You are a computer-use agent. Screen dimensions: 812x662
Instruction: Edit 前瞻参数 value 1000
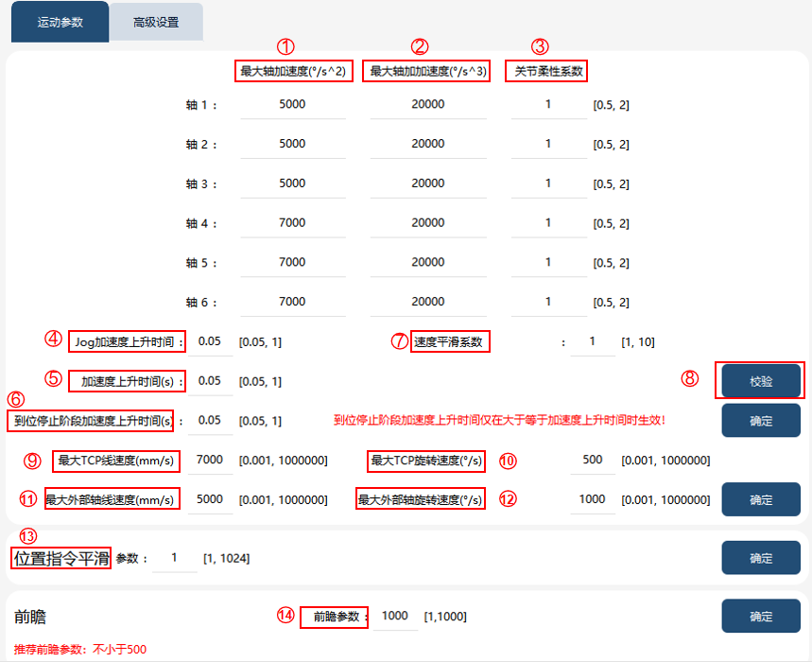[x=395, y=616]
